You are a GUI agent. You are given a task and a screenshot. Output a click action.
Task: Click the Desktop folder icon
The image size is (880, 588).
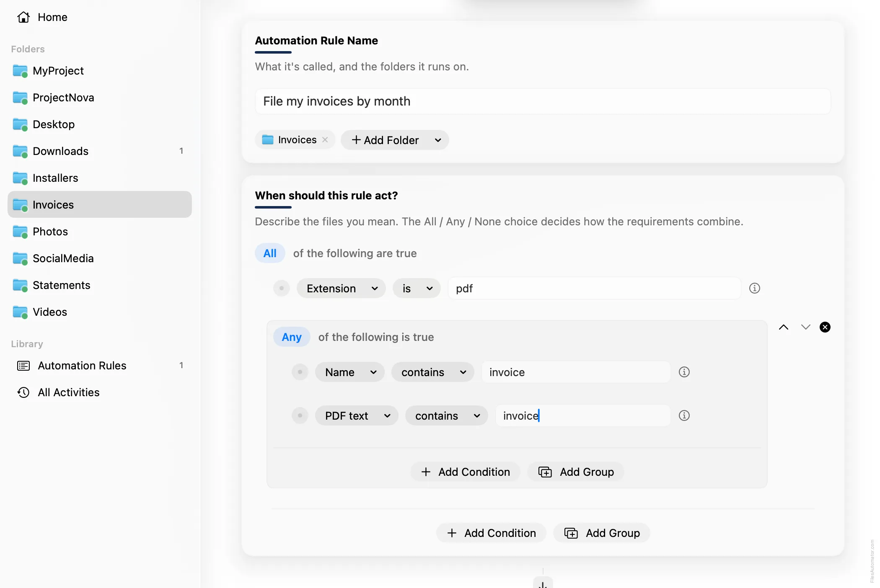click(x=20, y=124)
